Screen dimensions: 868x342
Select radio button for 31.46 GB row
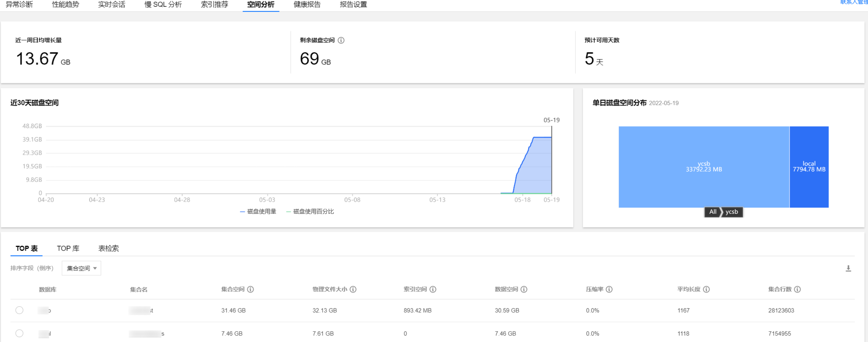tap(19, 310)
